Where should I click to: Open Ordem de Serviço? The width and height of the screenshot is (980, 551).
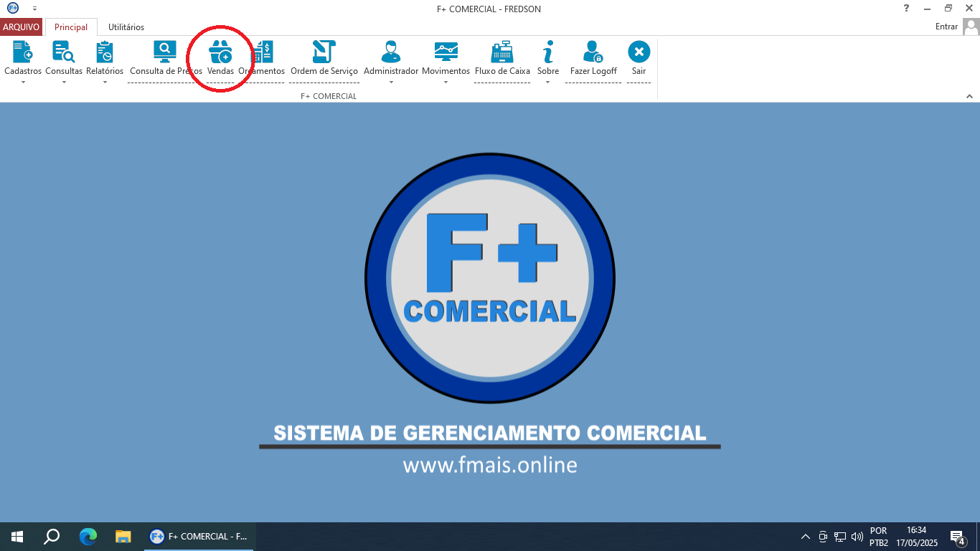pyautogui.click(x=324, y=52)
